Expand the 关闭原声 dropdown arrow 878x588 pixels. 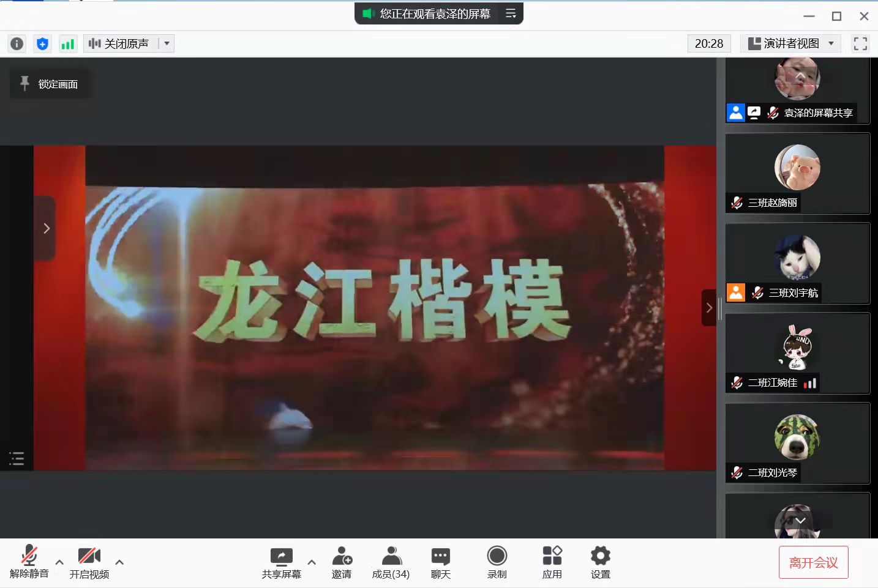pos(167,43)
